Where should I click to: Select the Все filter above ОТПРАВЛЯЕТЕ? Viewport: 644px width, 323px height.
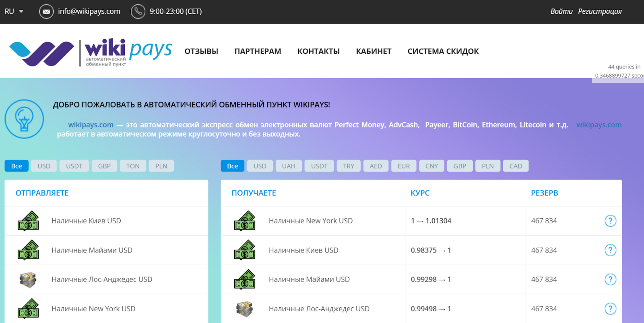[17, 166]
